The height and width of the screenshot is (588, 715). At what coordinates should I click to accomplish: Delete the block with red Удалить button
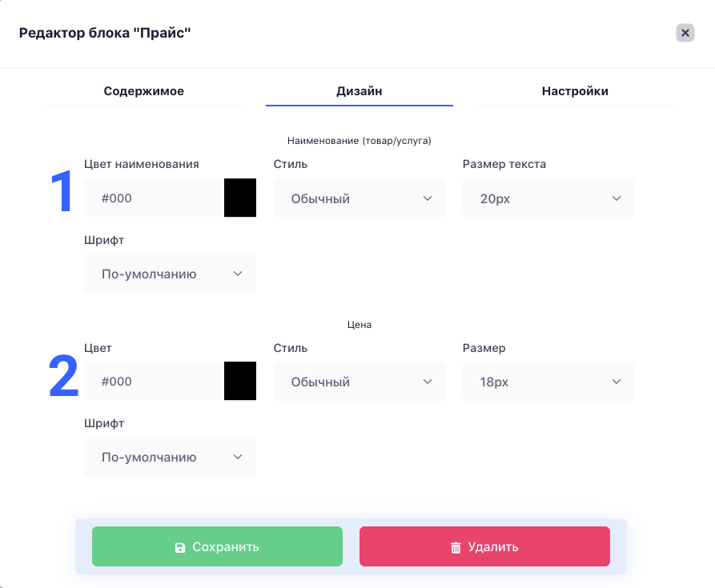click(484, 546)
